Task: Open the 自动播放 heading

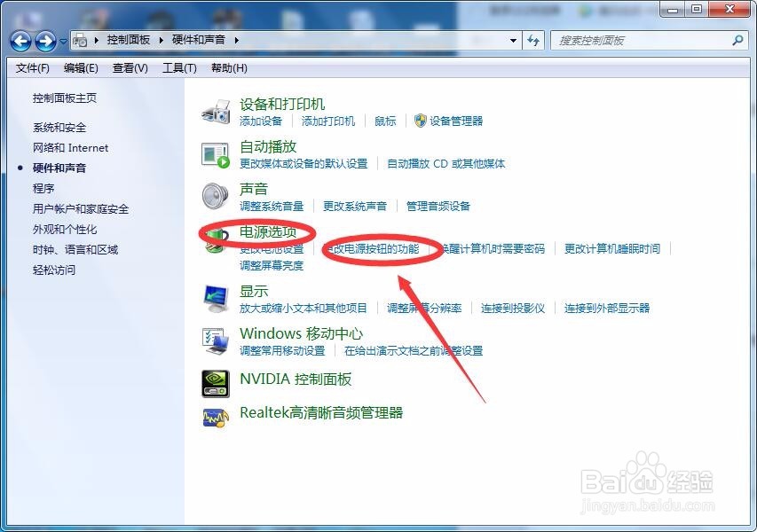Action: tap(268, 146)
